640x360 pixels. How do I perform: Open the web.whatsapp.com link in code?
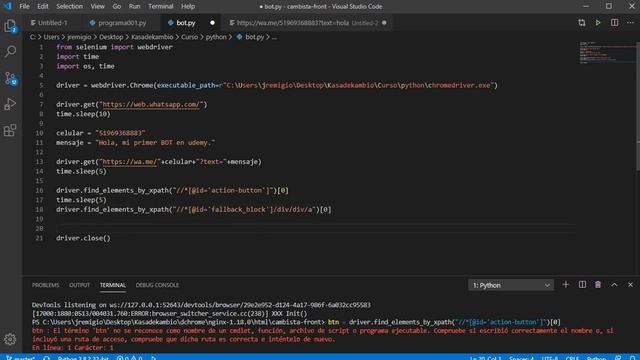point(151,104)
